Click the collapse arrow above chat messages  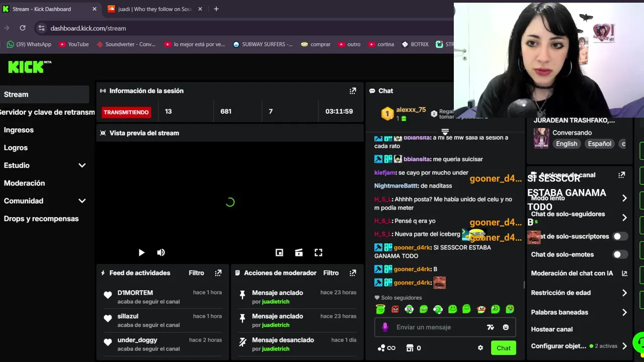click(445, 132)
